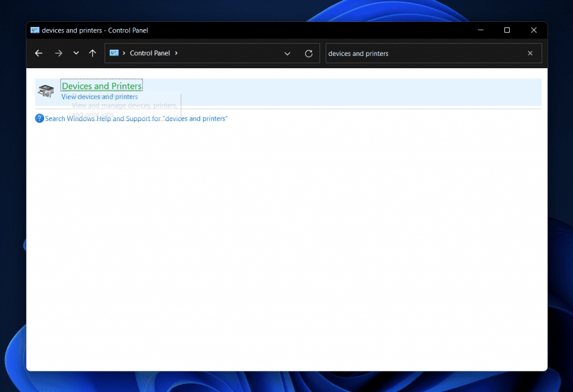Click the devices and printers search text
Viewport: 573px width, 392px height.
pos(359,53)
